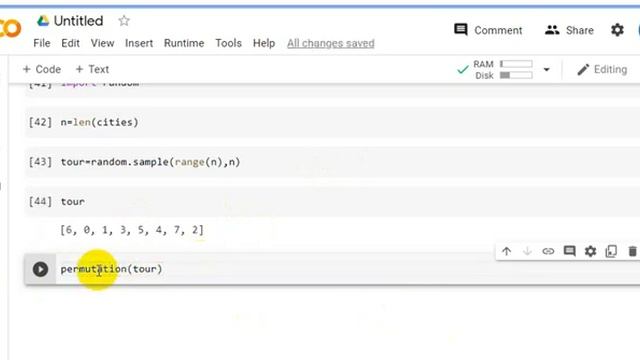Click the [42] execution count label
The width and height of the screenshot is (640, 360).
[40, 122]
